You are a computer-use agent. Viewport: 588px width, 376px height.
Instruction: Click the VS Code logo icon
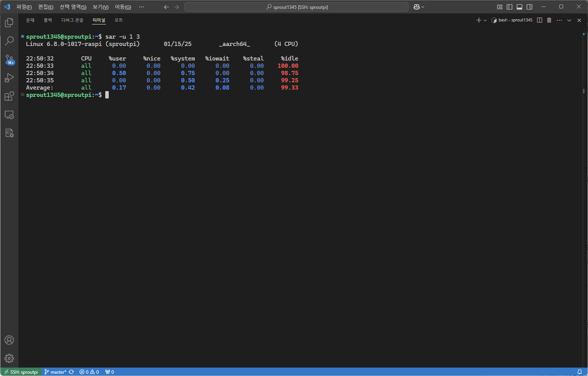click(x=7, y=7)
